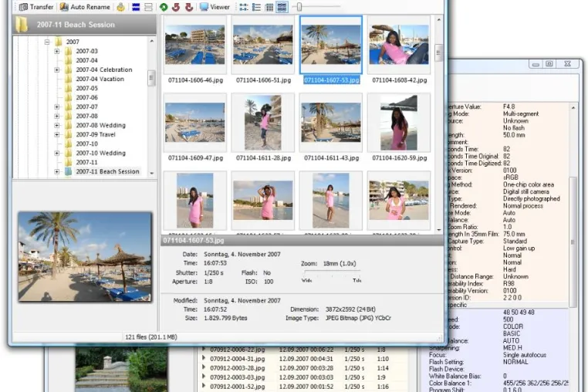588x392 pixels.
Task: Switch to small icons view mode
Action: coord(244,7)
